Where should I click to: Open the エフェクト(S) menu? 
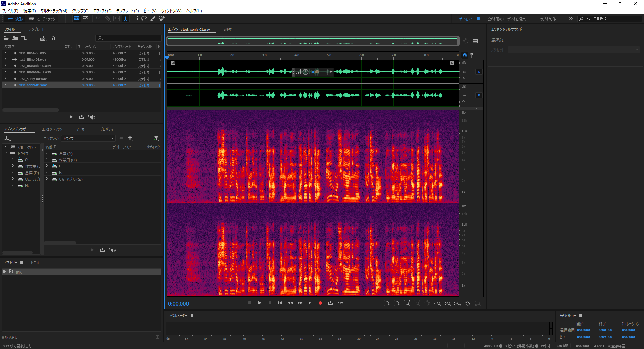click(x=102, y=11)
